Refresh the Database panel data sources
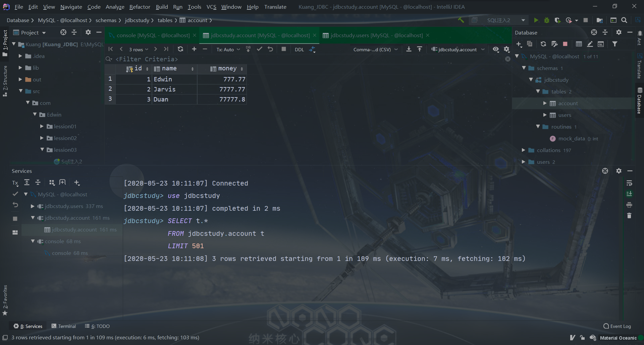 (x=543, y=44)
